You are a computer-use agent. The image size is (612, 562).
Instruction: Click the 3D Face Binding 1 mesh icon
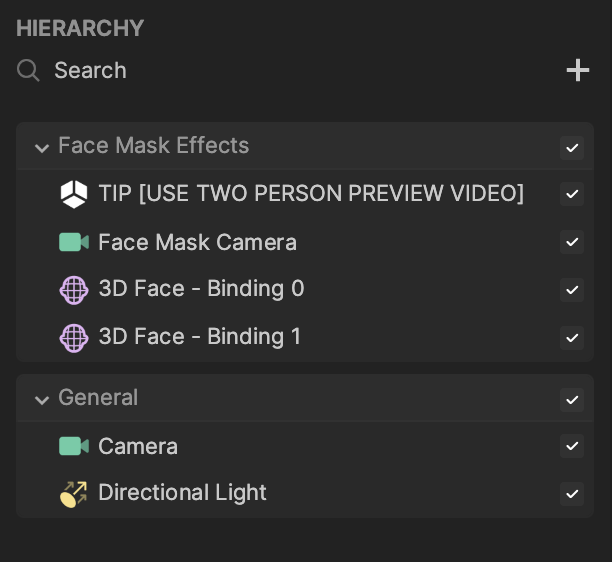tap(74, 338)
